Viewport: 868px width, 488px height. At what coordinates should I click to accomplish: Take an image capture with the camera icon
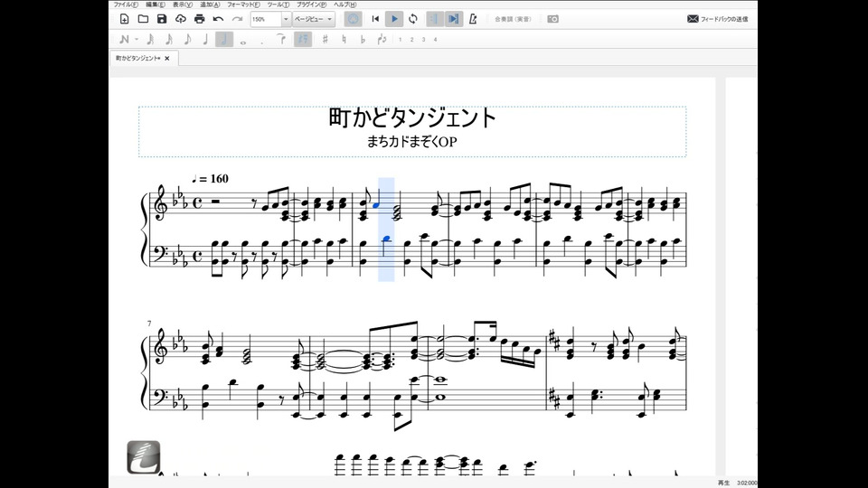[552, 19]
